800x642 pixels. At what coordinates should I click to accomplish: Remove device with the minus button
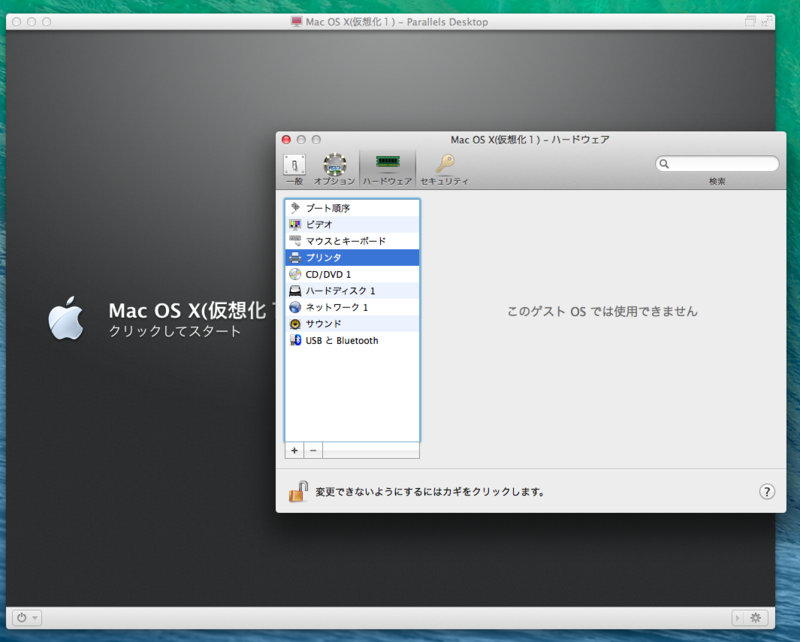(x=313, y=451)
